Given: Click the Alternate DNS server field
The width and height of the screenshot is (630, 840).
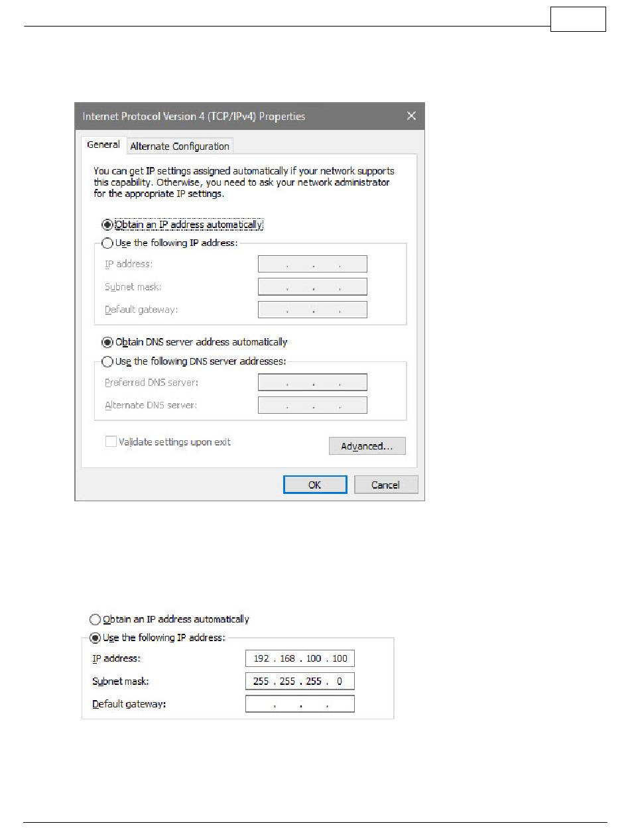Looking at the screenshot, I should point(312,404).
